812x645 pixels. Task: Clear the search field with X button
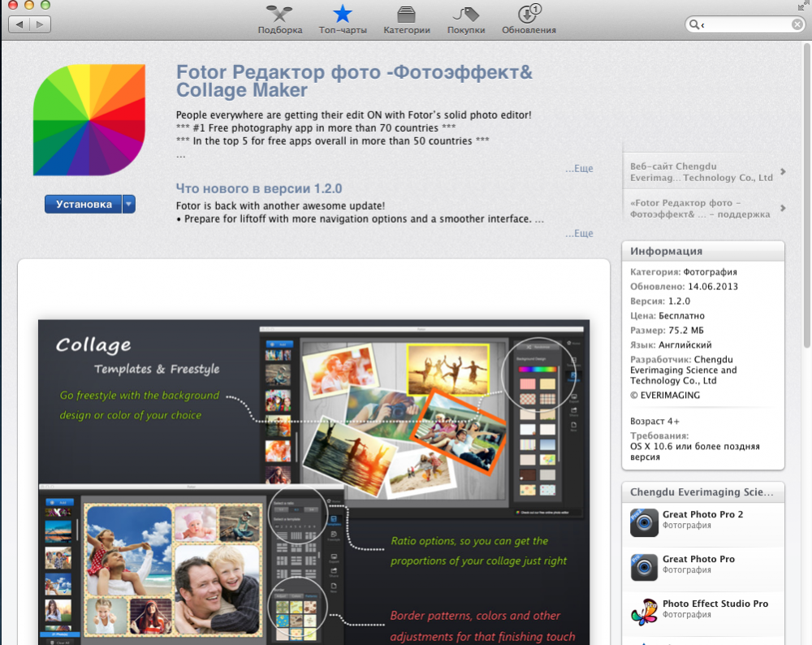point(797,24)
